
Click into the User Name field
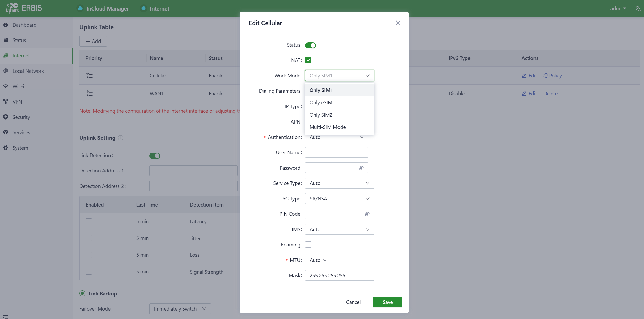point(336,152)
